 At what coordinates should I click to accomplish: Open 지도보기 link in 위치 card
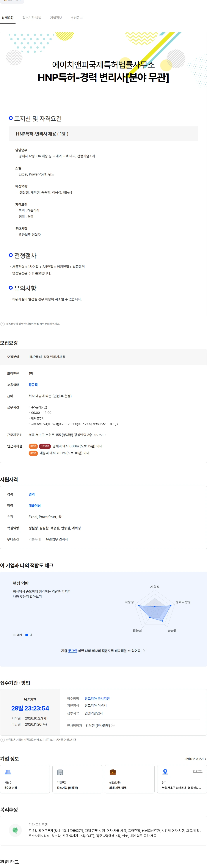tap(198, 771)
